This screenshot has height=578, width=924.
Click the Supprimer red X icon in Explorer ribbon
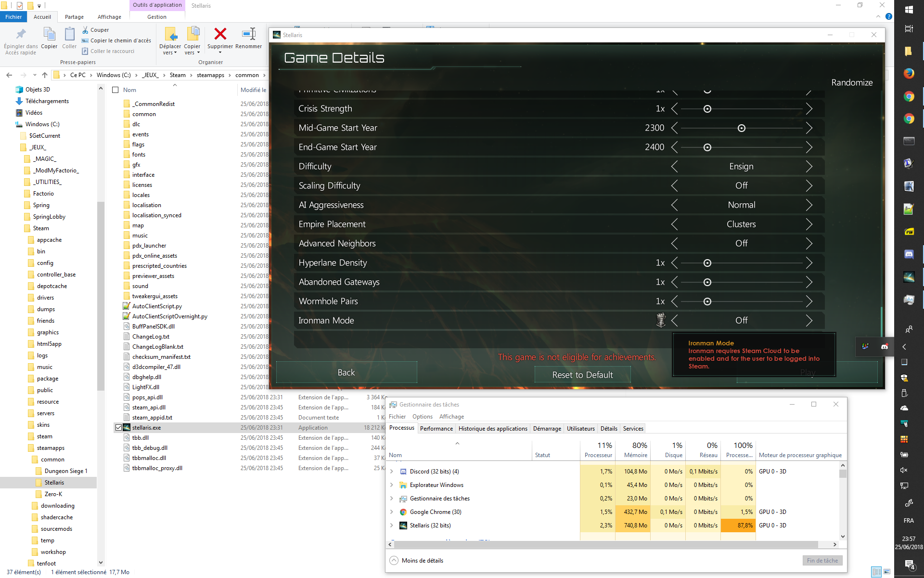220,34
